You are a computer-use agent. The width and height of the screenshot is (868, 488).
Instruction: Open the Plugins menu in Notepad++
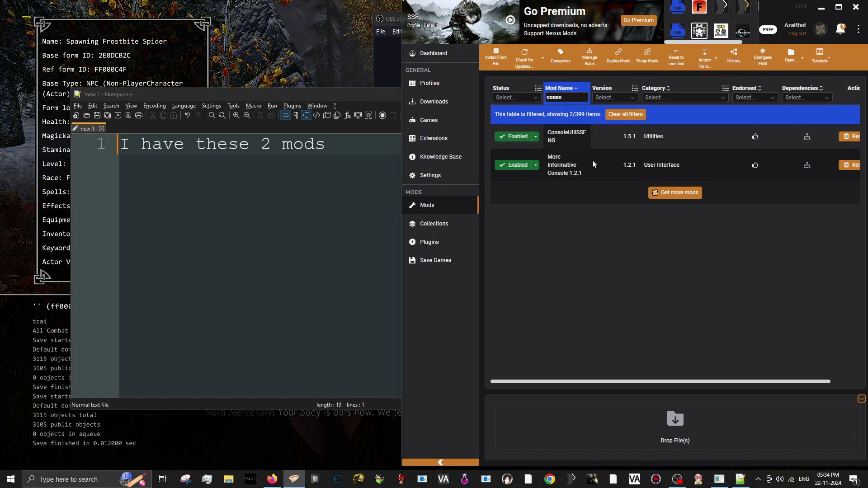point(292,106)
